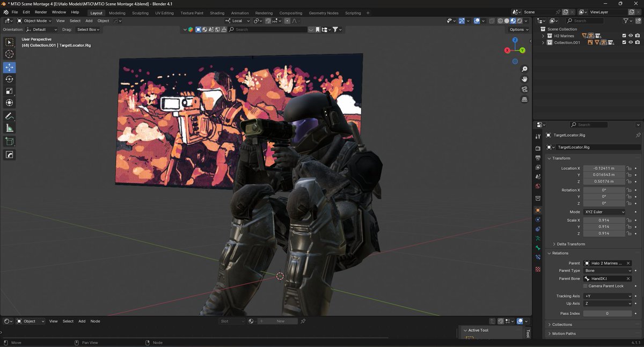Open the File menu
The height and width of the screenshot is (347, 644).
pos(14,12)
